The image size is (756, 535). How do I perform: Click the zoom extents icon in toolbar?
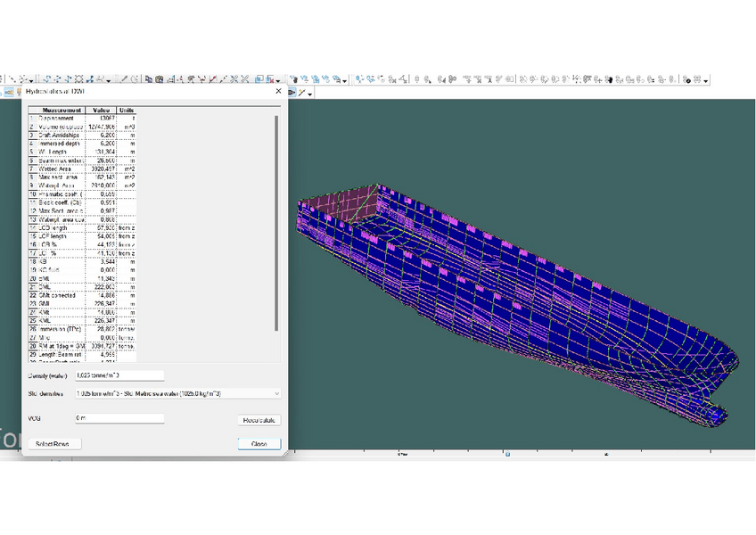pyautogui.click(x=78, y=79)
